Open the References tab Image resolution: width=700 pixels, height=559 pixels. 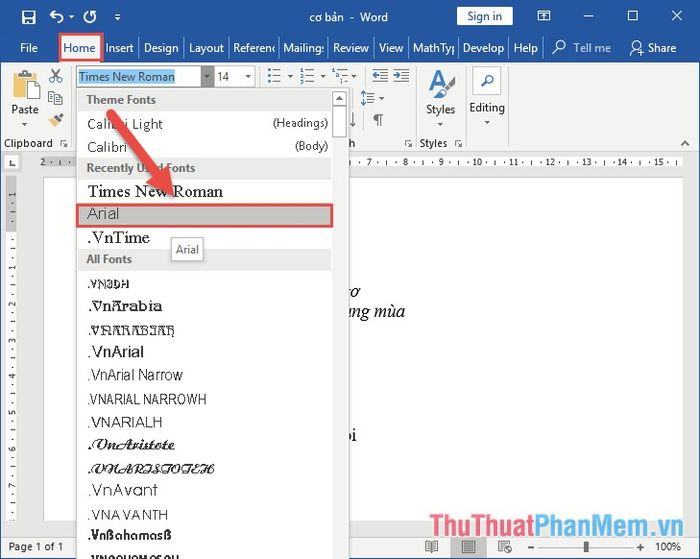254,48
